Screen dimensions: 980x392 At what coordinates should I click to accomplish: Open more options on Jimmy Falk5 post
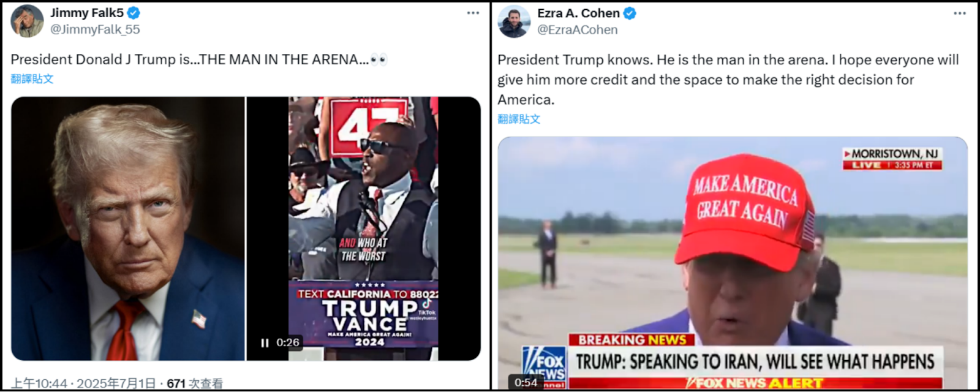coord(473,13)
